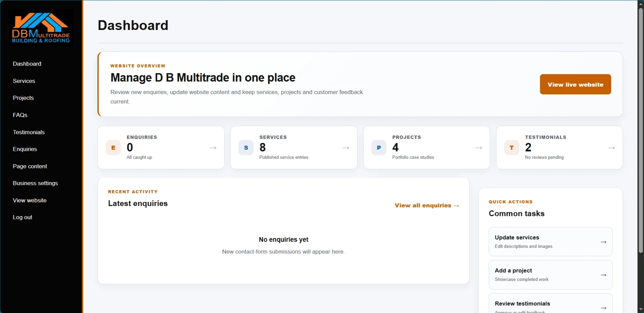Click the arrow on the Enquiries card
This screenshot has height=313, width=644.
(x=213, y=148)
